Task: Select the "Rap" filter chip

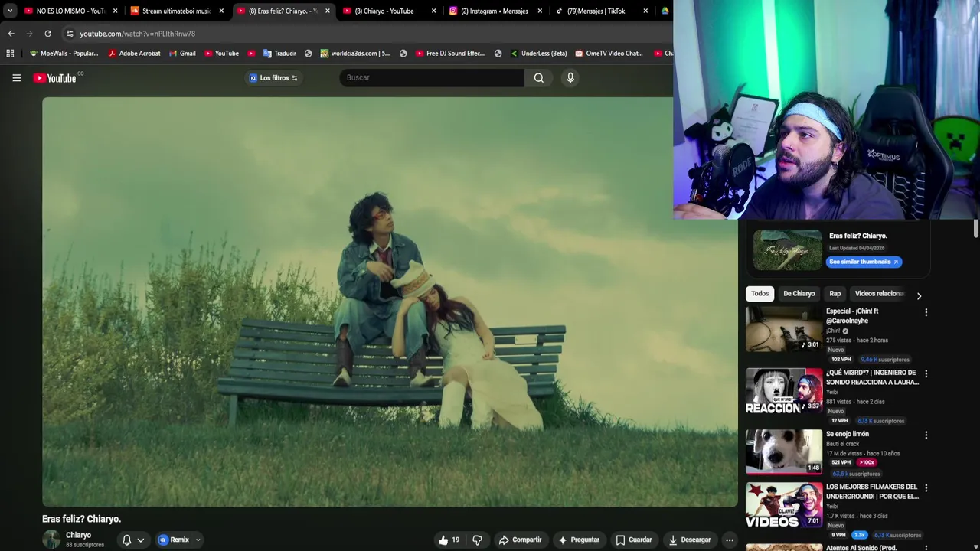Action: point(835,293)
